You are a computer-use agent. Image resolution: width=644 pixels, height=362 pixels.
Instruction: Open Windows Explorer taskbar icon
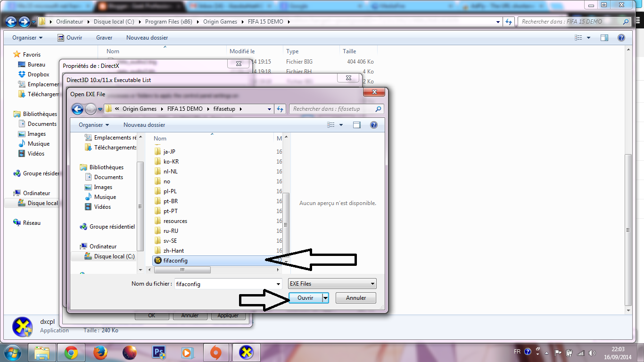pos(42,353)
